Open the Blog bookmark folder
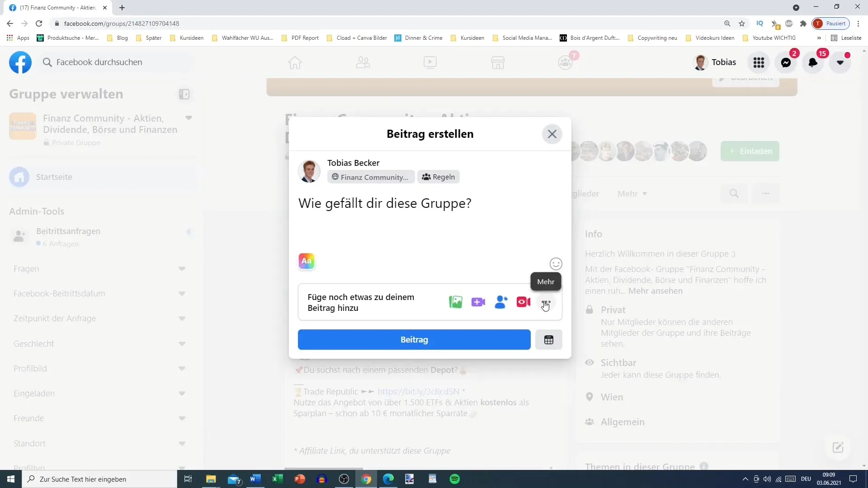This screenshot has height=488, width=868. pos(118,38)
